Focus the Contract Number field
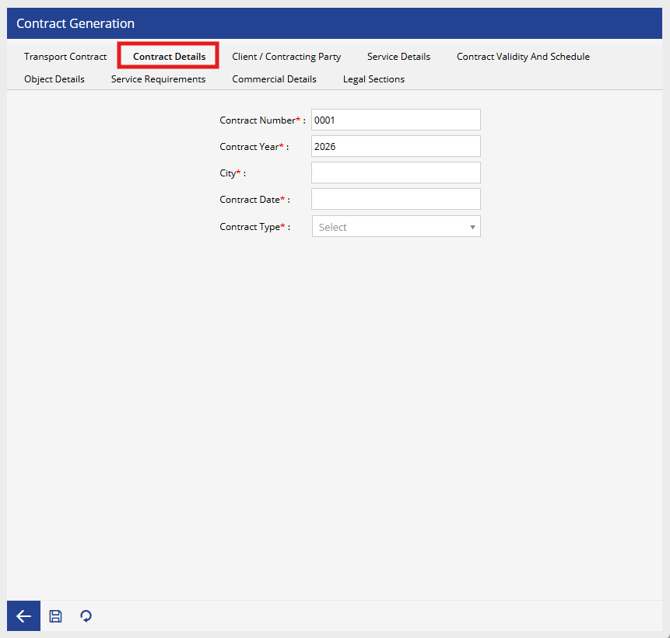670x638 pixels. (396, 120)
